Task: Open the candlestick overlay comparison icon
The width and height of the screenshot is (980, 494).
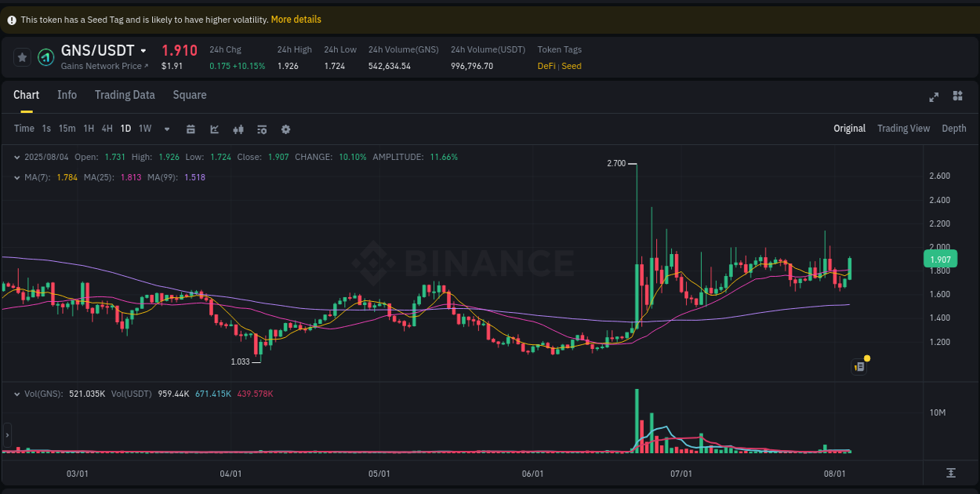Action: [x=238, y=129]
